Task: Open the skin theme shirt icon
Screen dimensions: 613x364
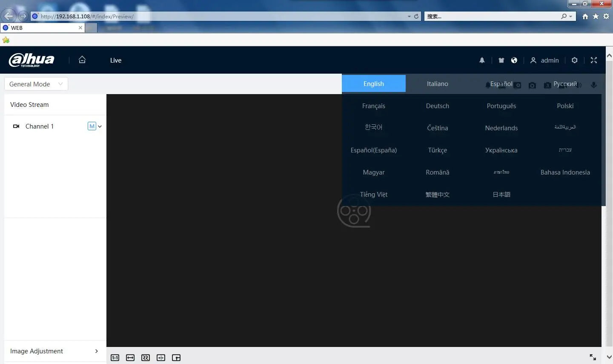Action: pyautogui.click(x=501, y=60)
